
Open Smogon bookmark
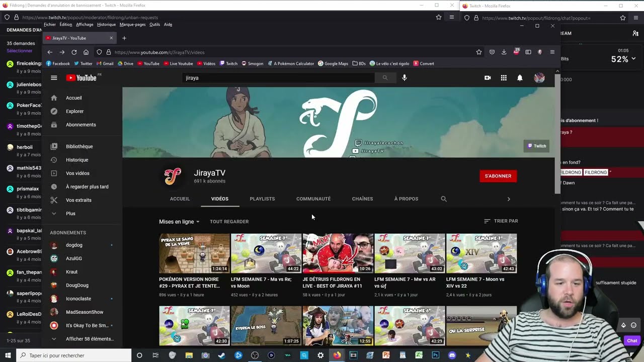coord(252,64)
